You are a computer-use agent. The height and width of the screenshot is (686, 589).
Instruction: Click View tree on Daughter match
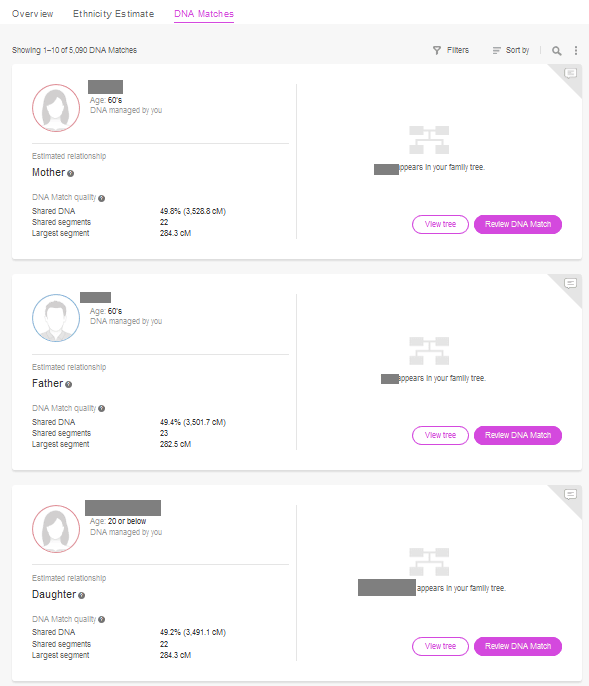[x=440, y=646]
